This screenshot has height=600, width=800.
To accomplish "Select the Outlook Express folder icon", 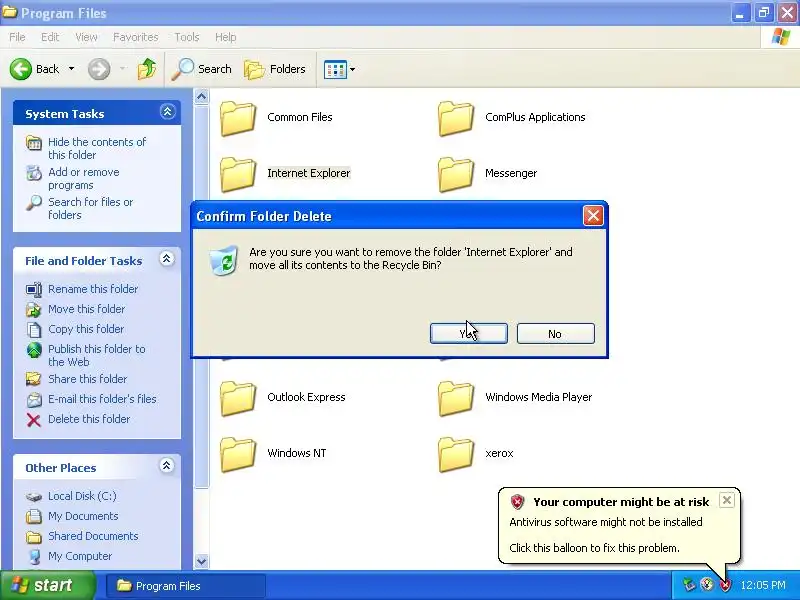I will [238, 398].
